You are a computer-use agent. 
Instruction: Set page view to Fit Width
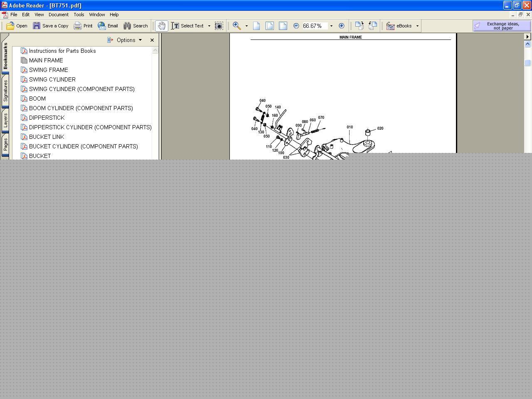tap(283, 26)
